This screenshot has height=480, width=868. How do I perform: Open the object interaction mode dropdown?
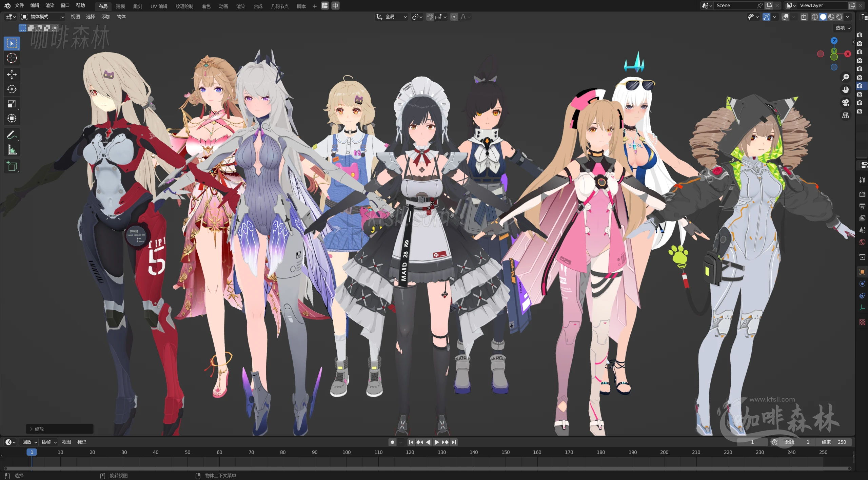[43, 17]
